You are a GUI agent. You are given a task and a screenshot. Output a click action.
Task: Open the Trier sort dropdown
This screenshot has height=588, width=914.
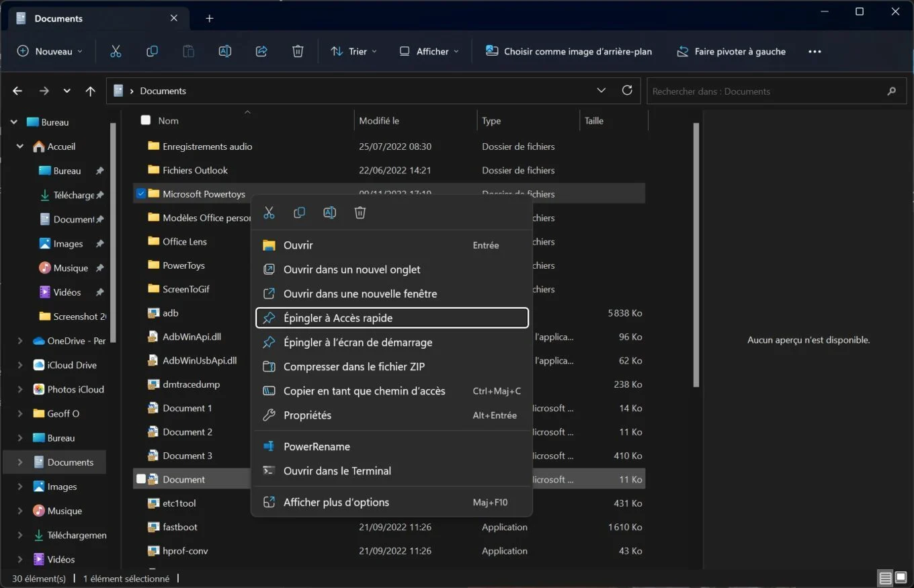354,51
